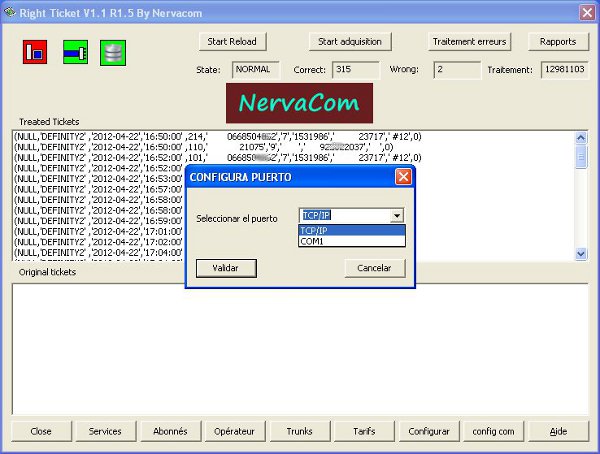The width and height of the screenshot is (600, 454).
Task: Choose TCP/IP from the dropdown list
Action: (352, 230)
